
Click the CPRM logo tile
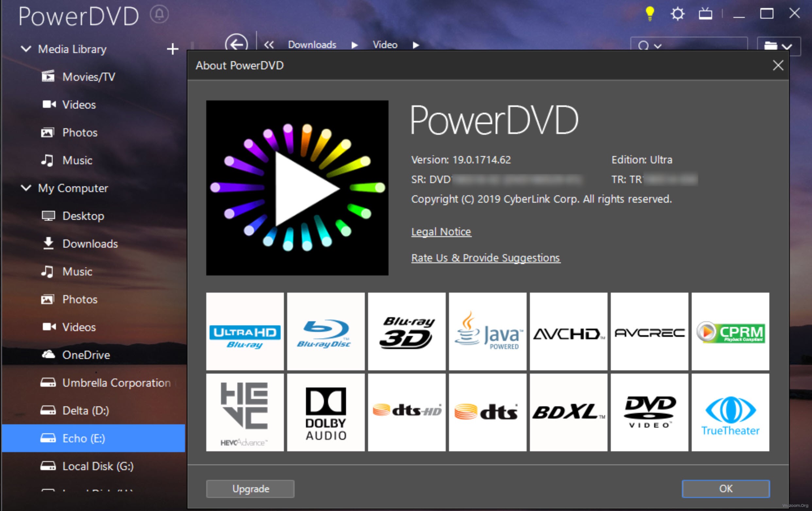730,331
